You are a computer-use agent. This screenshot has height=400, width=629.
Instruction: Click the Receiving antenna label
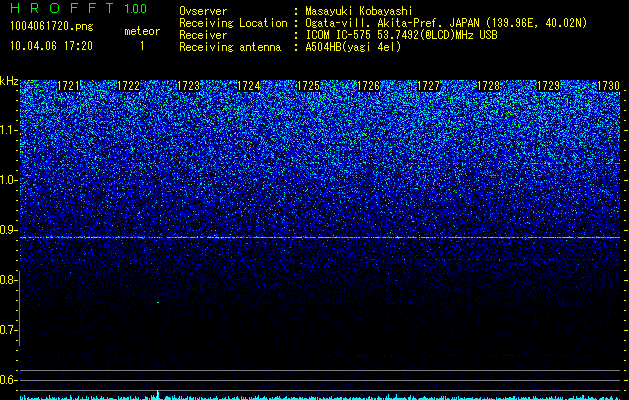tap(230, 47)
